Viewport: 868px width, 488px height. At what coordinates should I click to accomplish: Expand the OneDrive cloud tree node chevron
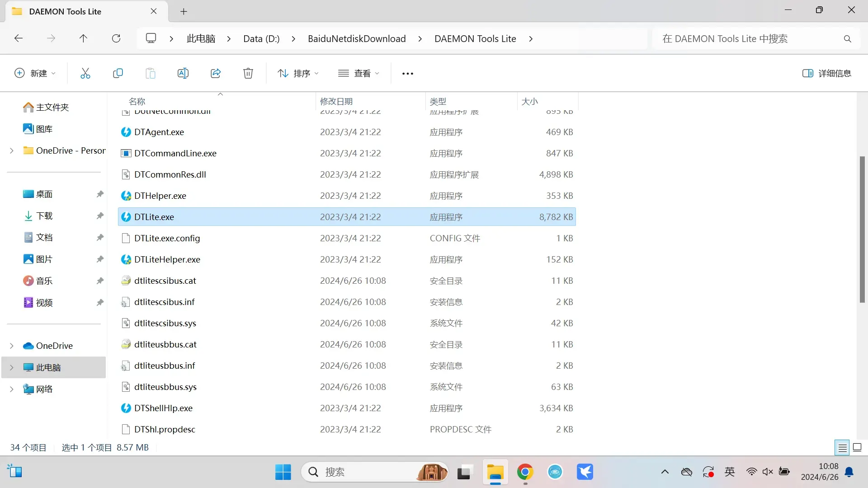coord(12,346)
